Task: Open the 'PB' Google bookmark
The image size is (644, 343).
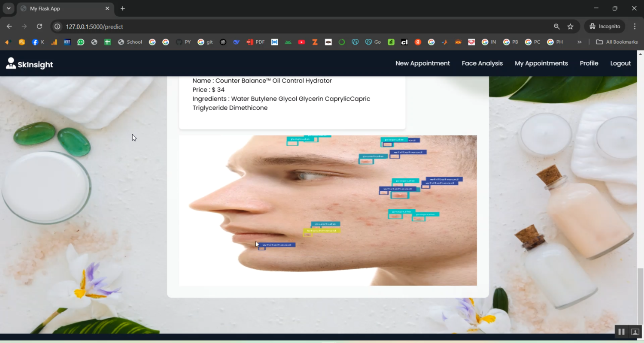Action: click(x=511, y=42)
